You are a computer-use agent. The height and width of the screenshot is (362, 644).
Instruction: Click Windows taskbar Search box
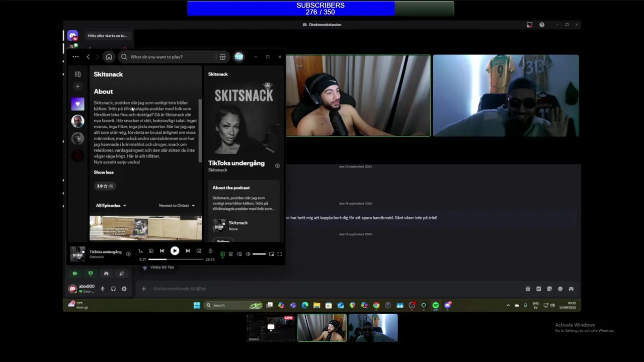coord(234,305)
